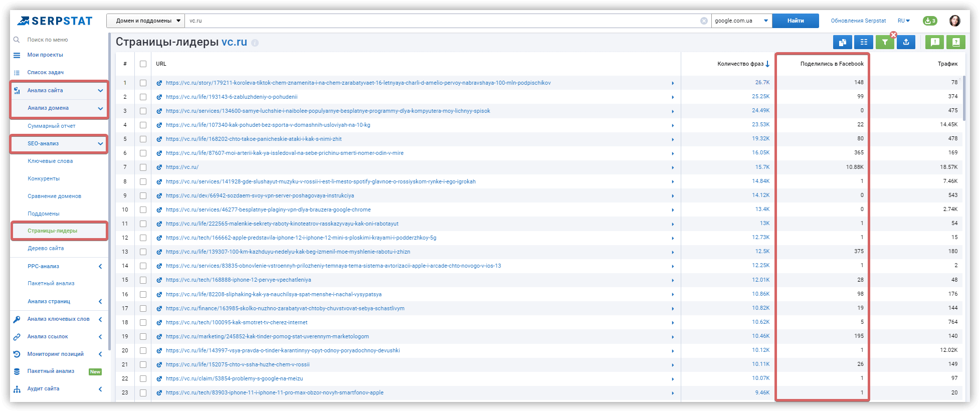This screenshot has height=412, width=980.
Task: Click the Мои проекты menu icon
Action: point(17,55)
